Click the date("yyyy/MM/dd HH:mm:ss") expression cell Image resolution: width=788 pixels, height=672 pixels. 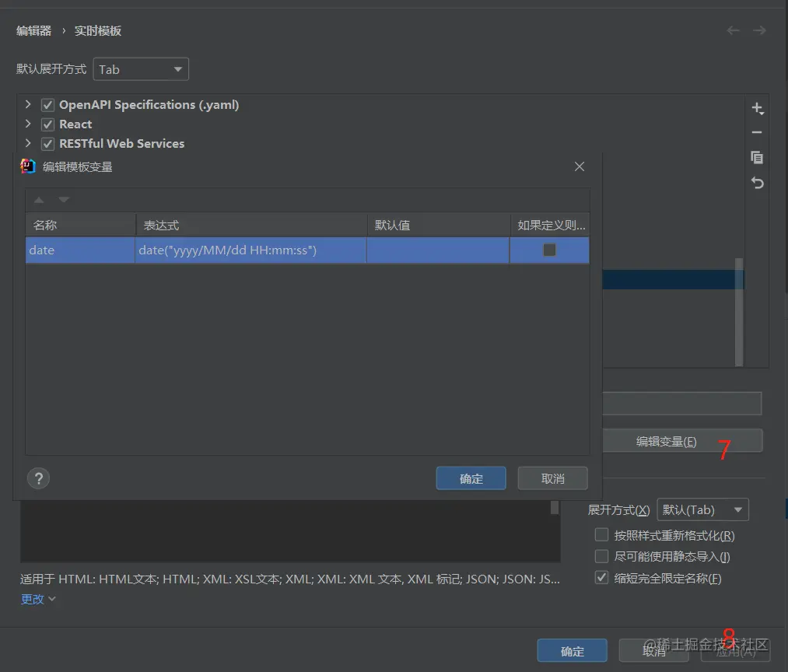250,250
